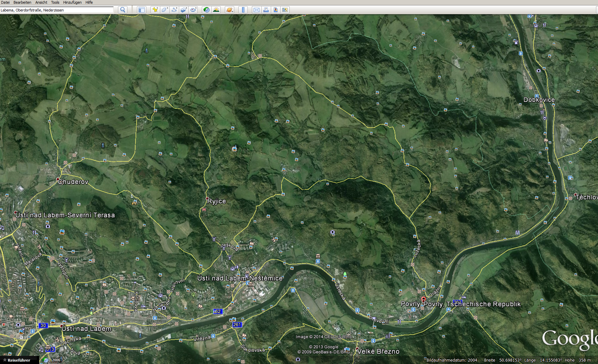Open the planet switcher dropdown
The width and height of the screenshot is (598, 364).
click(229, 10)
